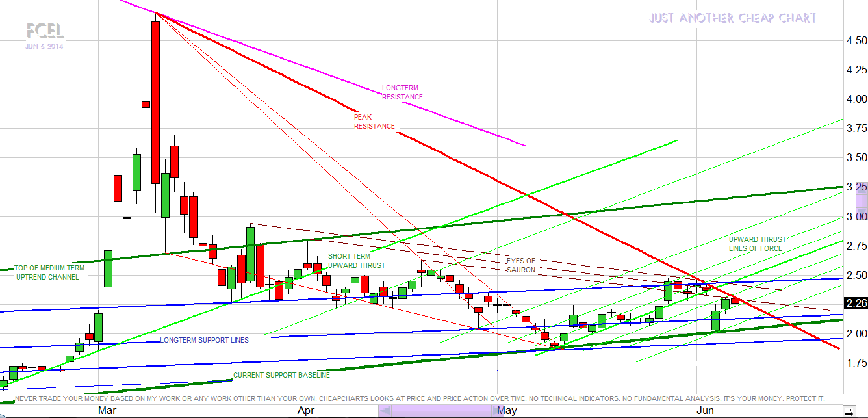Click the Mar label on the time axis
The height and width of the screenshot is (418, 868).
(107, 411)
